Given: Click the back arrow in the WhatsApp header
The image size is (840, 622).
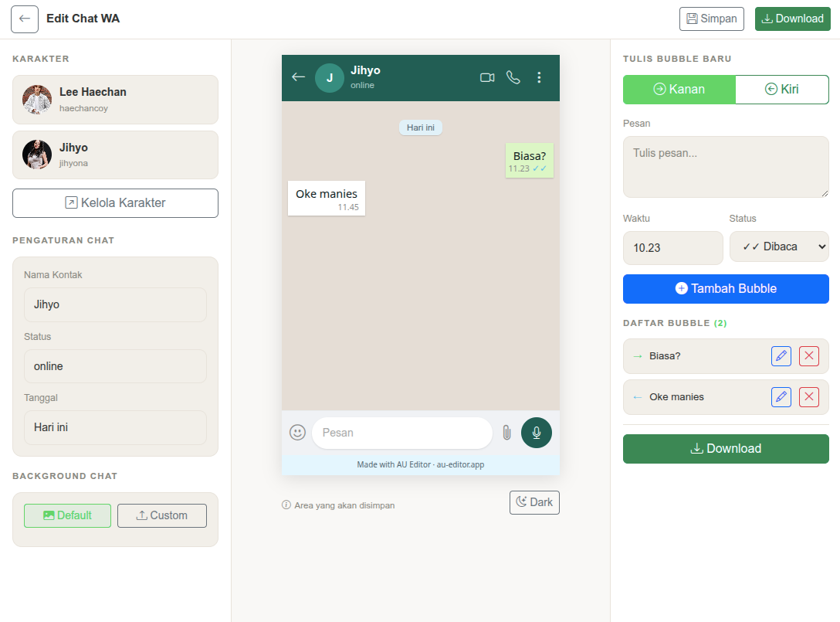Looking at the screenshot, I should click(298, 77).
